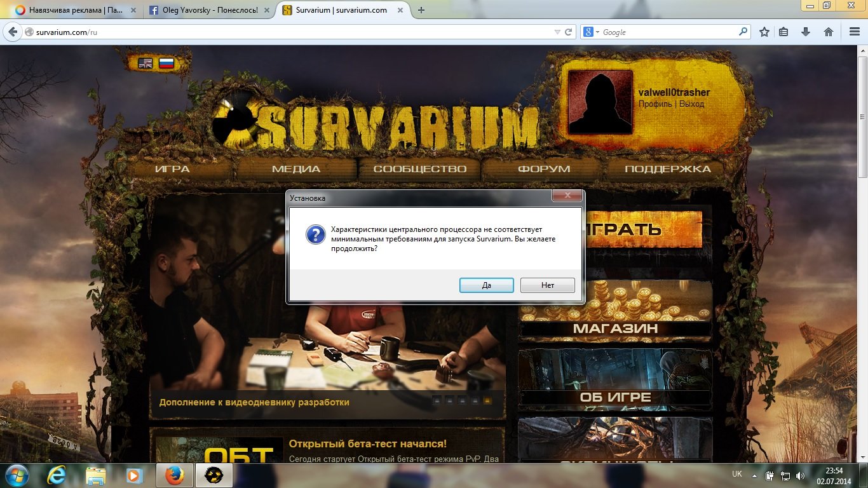Viewport: 868px width, 488px height.
Task: Open the Google search engine dropdown
Action: [592, 32]
